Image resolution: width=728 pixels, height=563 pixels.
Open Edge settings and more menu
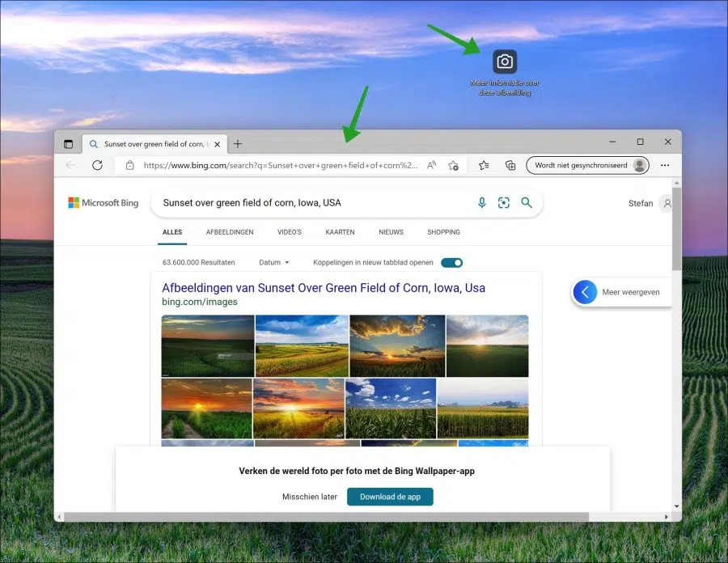(665, 165)
